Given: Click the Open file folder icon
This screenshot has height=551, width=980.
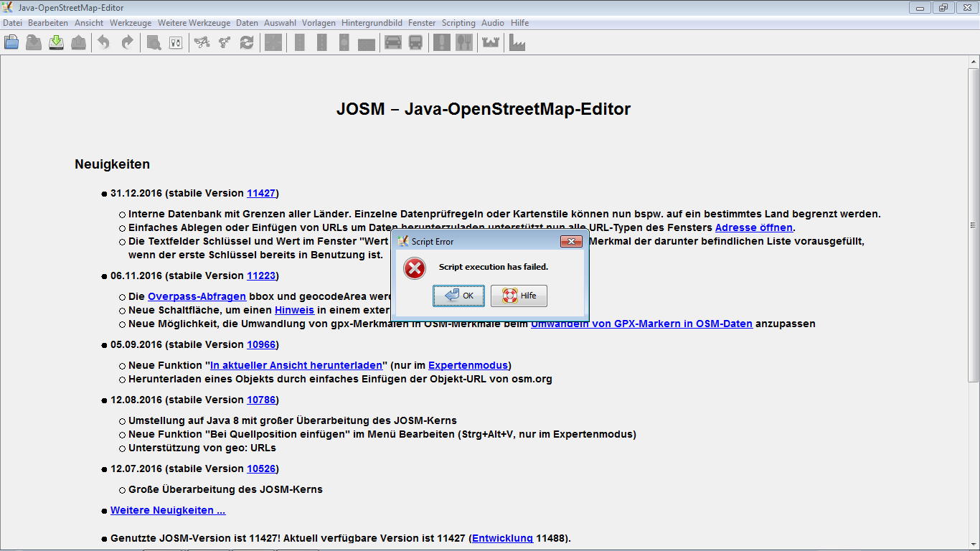Looking at the screenshot, I should pyautogui.click(x=11, y=43).
